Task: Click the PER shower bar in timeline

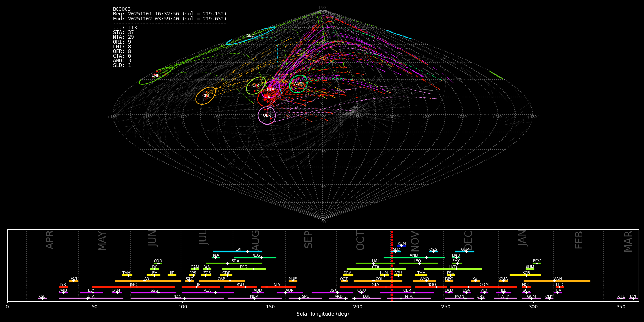Action: click(x=244, y=269)
